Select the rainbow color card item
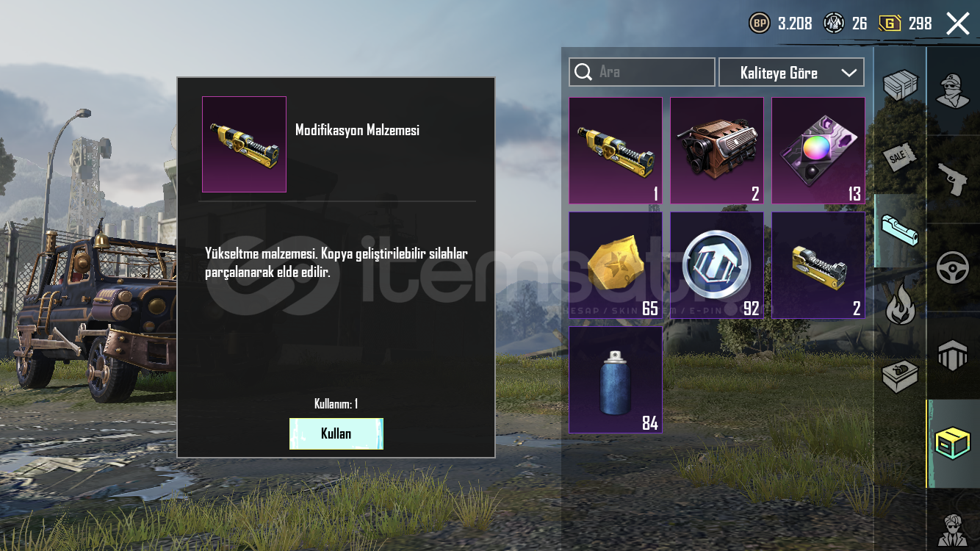The image size is (980, 551). [818, 151]
